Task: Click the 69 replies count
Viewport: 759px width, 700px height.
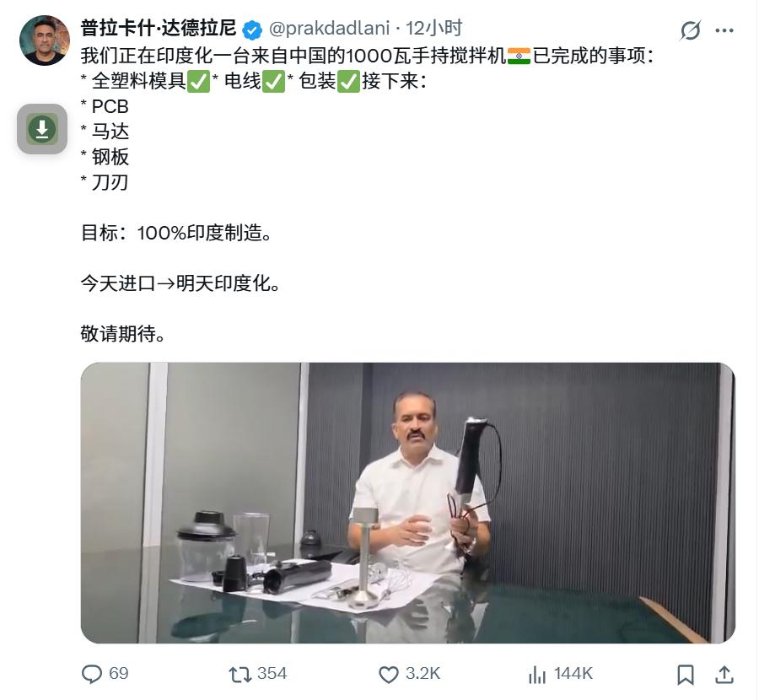Action: [119, 674]
